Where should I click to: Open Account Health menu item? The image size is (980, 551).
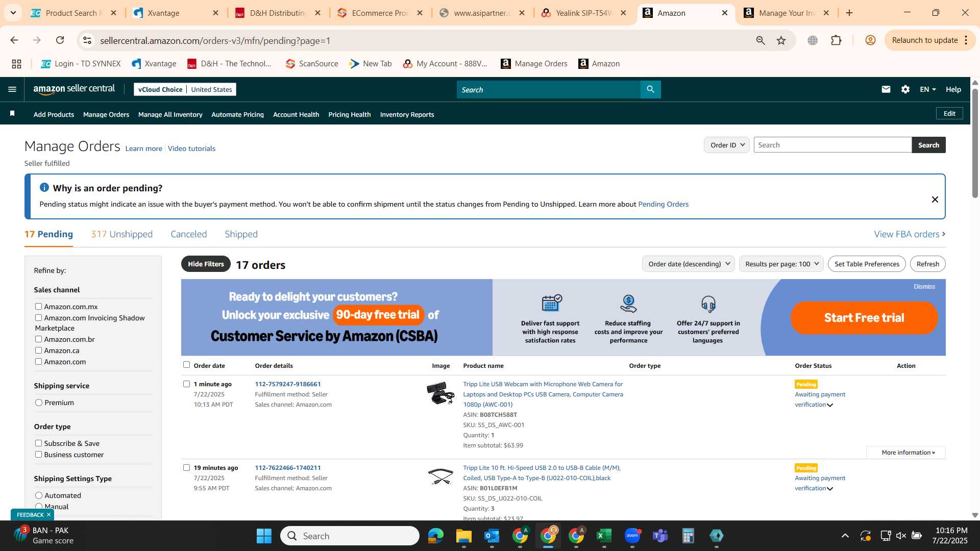click(x=296, y=115)
